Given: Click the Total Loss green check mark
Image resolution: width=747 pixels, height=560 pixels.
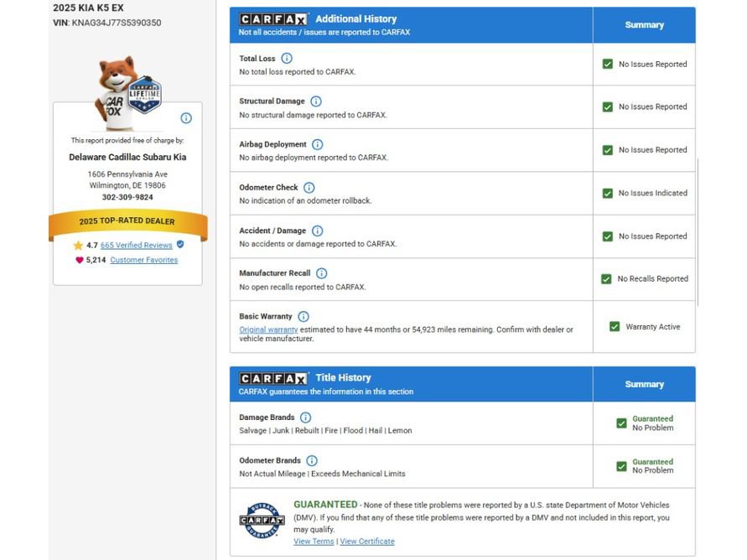Looking at the screenshot, I should coord(608,64).
